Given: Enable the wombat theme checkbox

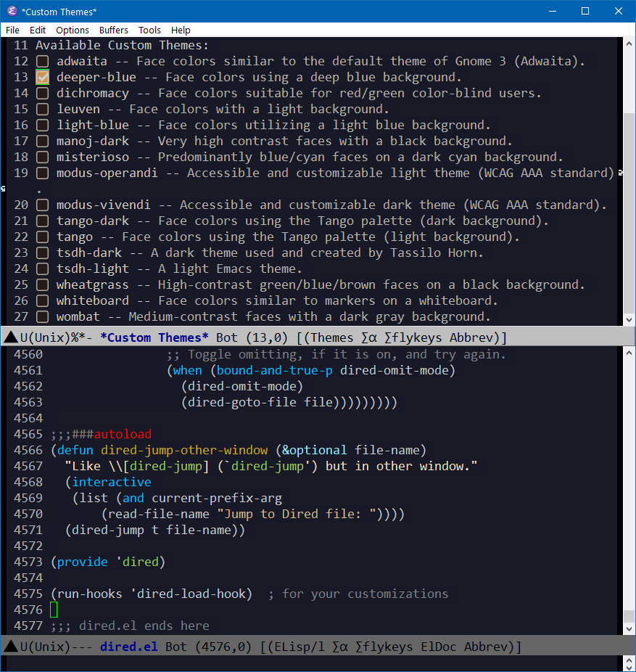Looking at the screenshot, I should pos(42,316).
